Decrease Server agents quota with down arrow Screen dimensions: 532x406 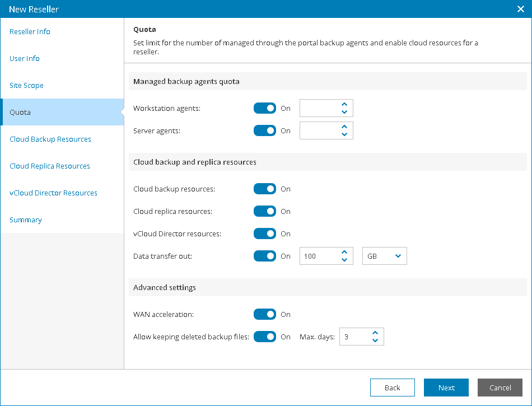coord(344,134)
